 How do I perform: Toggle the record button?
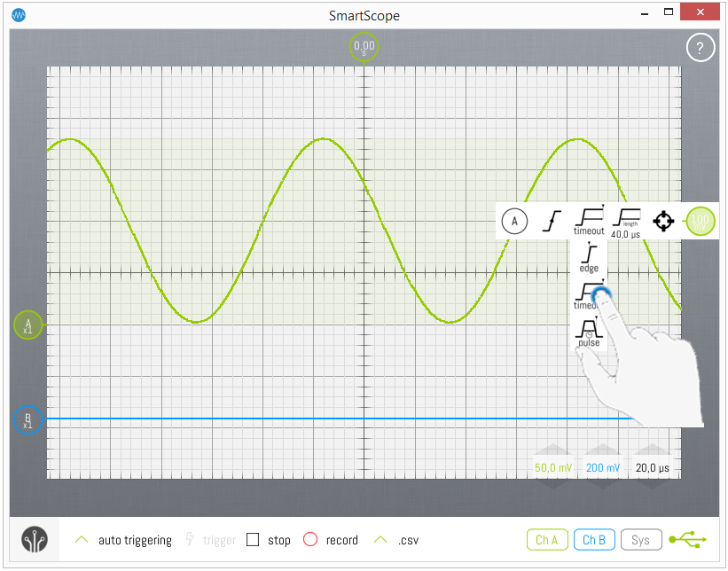click(310, 540)
